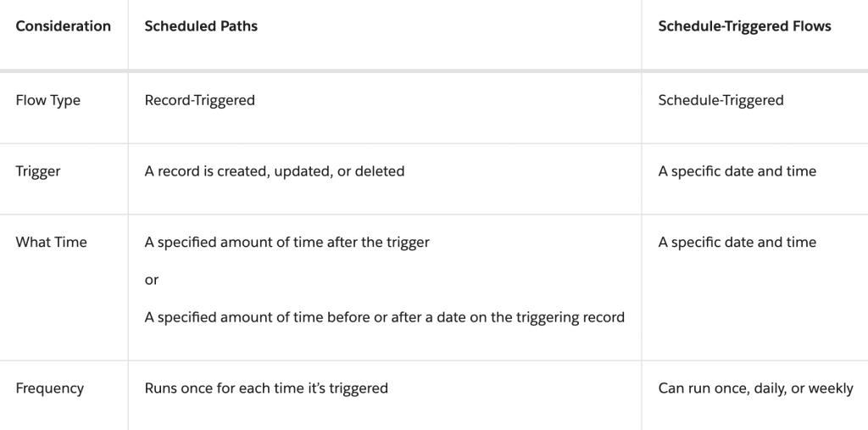Click the Schedule-Triggered Flows column header
The image size is (868, 430).
click(x=744, y=26)
